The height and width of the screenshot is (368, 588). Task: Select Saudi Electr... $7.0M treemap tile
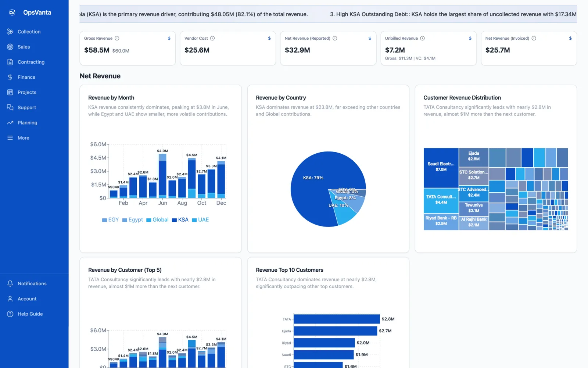click(x=441, y=168)
